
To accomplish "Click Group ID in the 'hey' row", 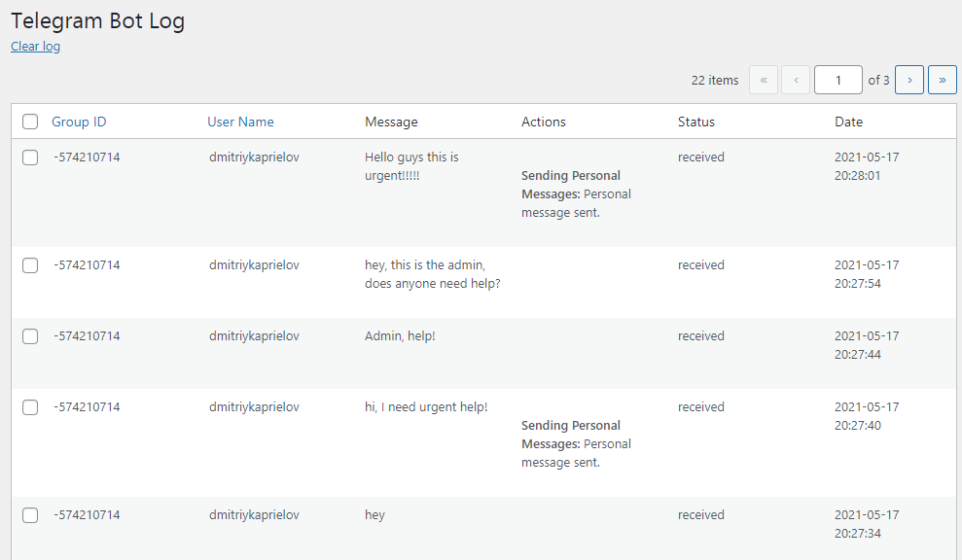I will pos(87,515).
